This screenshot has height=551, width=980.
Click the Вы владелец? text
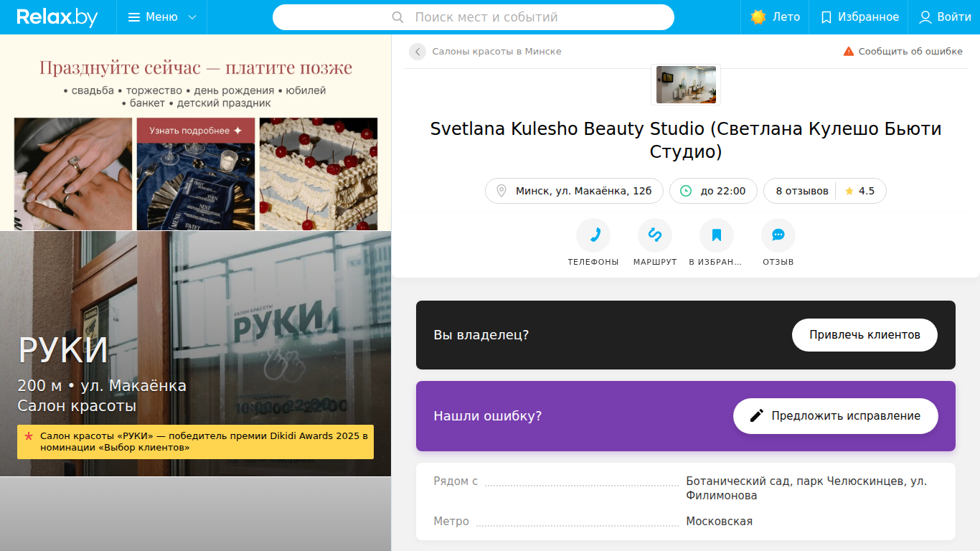click(481, 335)
